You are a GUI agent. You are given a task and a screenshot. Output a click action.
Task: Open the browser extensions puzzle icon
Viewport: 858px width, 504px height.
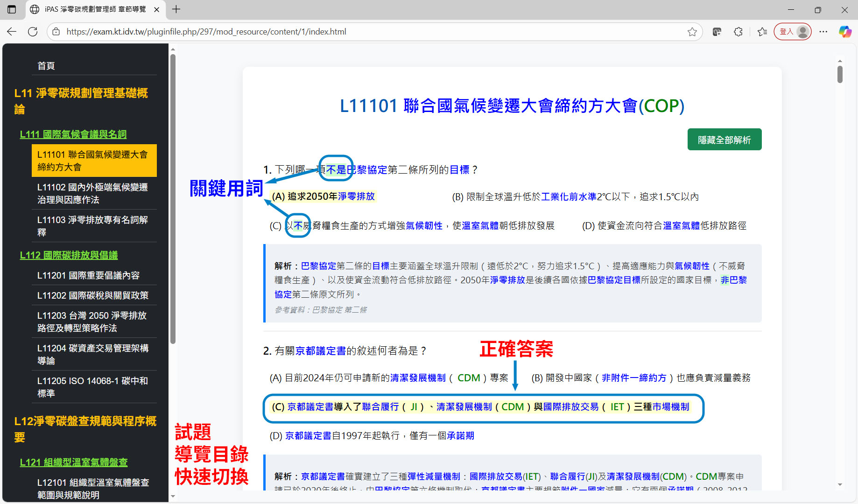(738, 32)
